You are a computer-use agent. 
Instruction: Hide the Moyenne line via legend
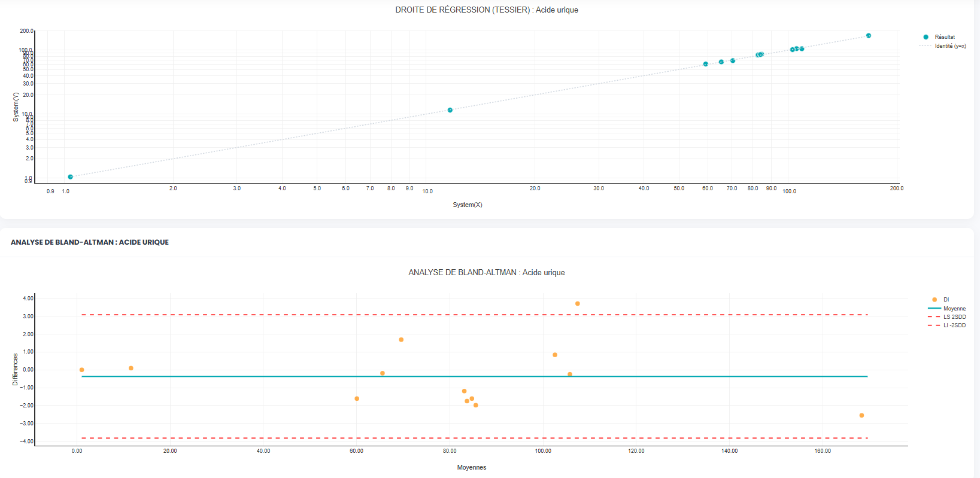coord(954,309)
